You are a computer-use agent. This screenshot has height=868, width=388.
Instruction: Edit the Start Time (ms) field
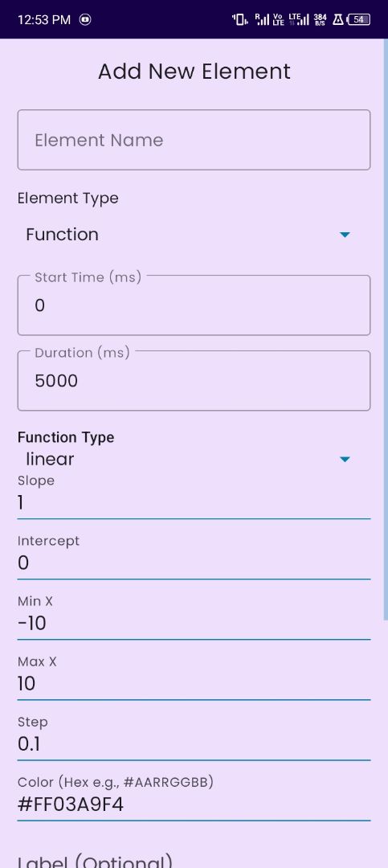[194, 305]
